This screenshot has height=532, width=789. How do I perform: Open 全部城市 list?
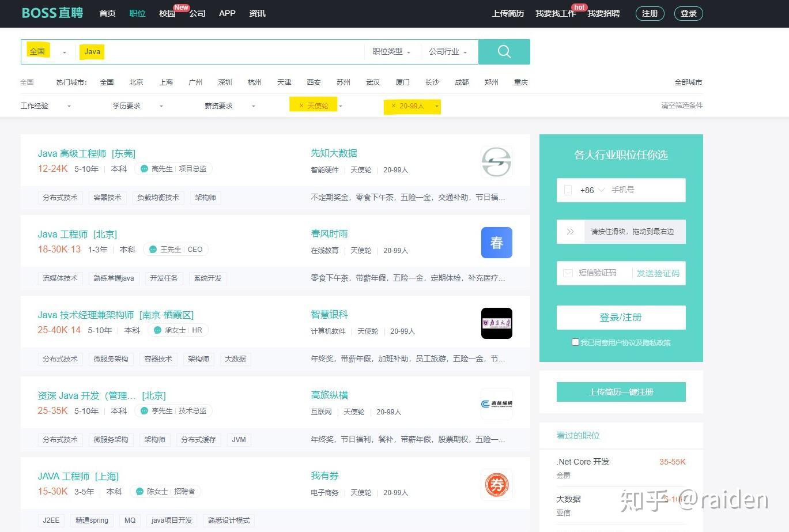688,82
